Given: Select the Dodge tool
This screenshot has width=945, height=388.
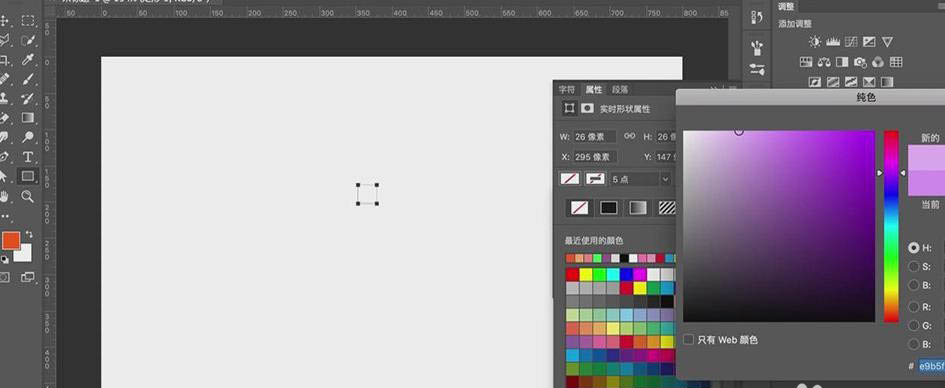Looking at the screenshot, I should click(28, 137).
